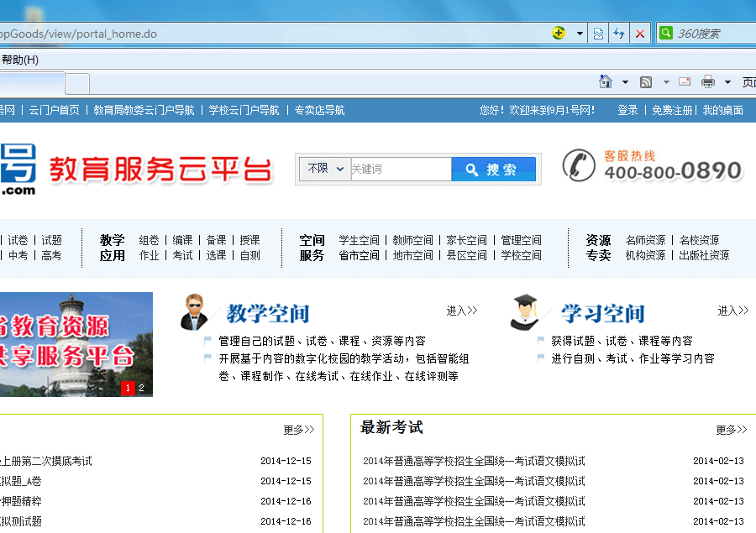756x533 pixels.
Task: Click the Read Mail envelope icon
Action: tap(685, 81)
